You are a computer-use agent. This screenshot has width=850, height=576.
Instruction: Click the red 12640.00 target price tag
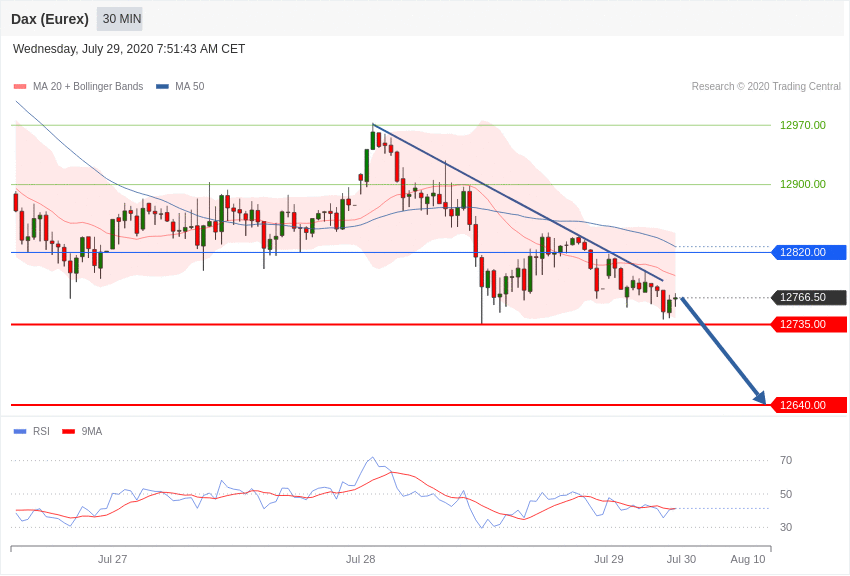(809, 405)
